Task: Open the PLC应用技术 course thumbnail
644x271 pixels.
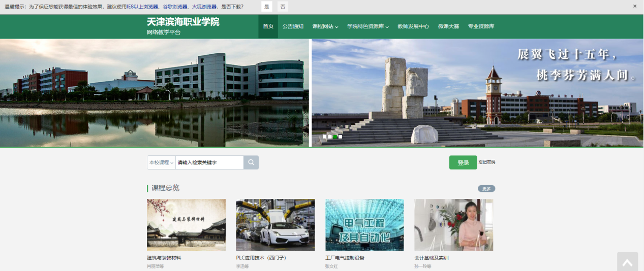Action: [275, 225]
